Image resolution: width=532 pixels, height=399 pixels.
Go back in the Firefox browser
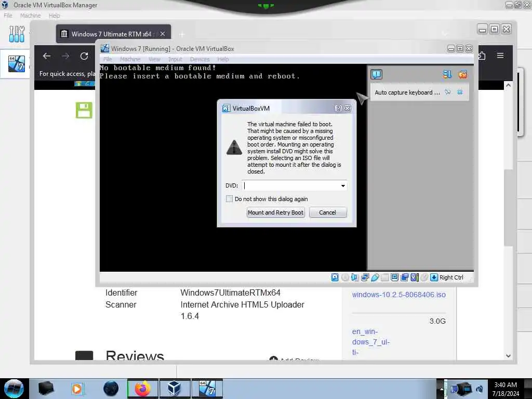point(47,56)
